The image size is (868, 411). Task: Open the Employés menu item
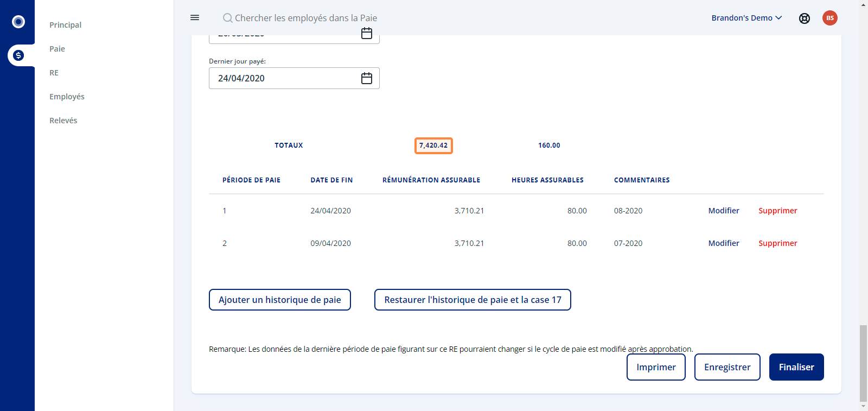67,97
